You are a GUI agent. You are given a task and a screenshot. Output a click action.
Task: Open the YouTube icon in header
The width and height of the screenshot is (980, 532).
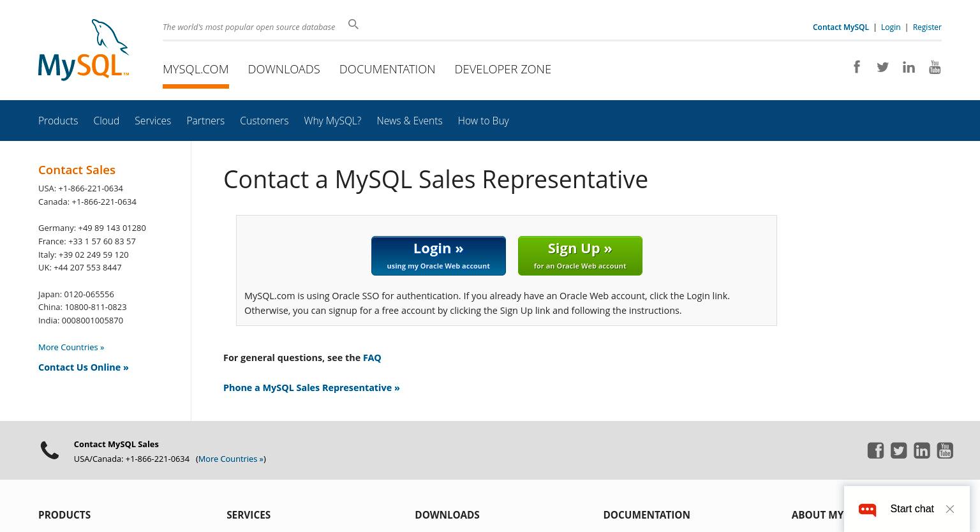pos(935,67)
